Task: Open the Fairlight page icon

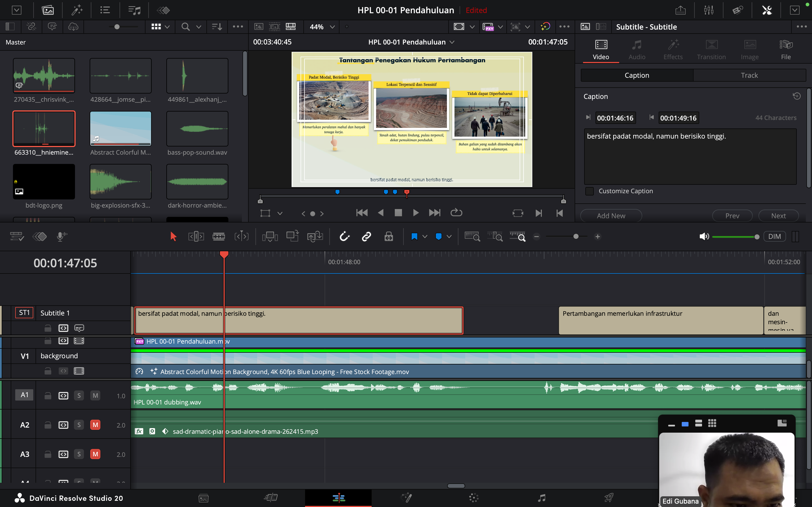Action: pos(541,498)
